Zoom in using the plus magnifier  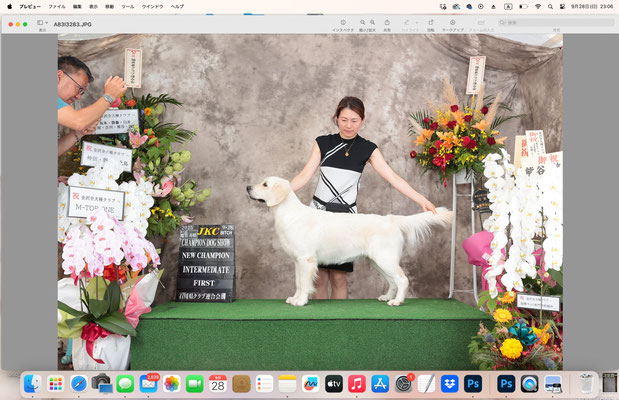coord(372,23)
